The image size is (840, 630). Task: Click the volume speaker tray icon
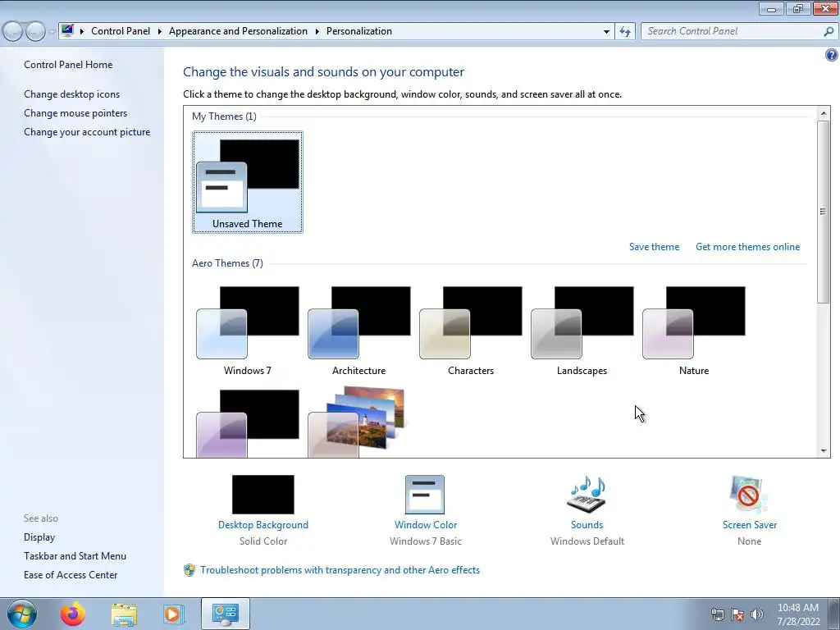coord(756,614)
